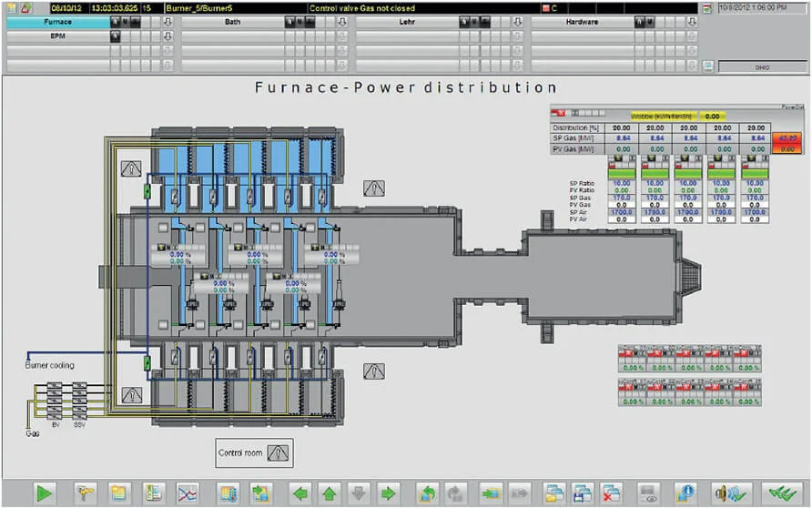
Task: Expand the Bath area dropdown arrow
Action: point(342,22)
